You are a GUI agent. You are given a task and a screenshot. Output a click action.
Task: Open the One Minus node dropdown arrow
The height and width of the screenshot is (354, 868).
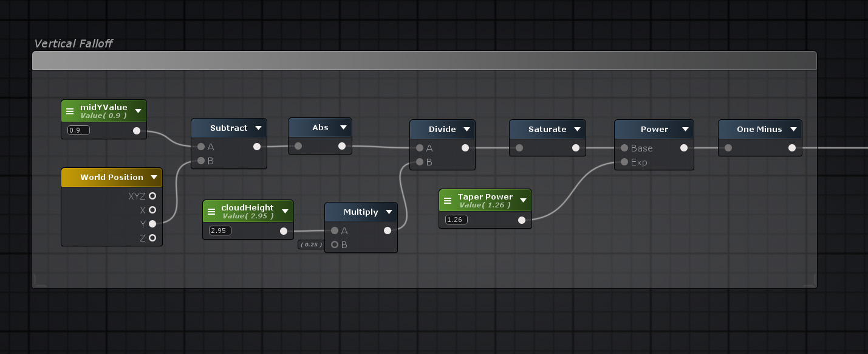pos(793,129)
